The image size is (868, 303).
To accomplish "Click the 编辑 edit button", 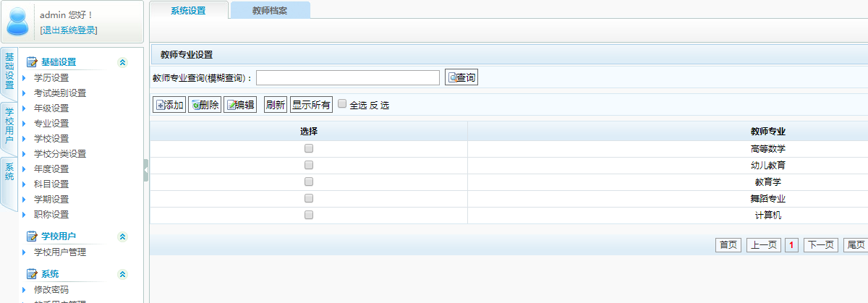I will (x=239, y=105).
